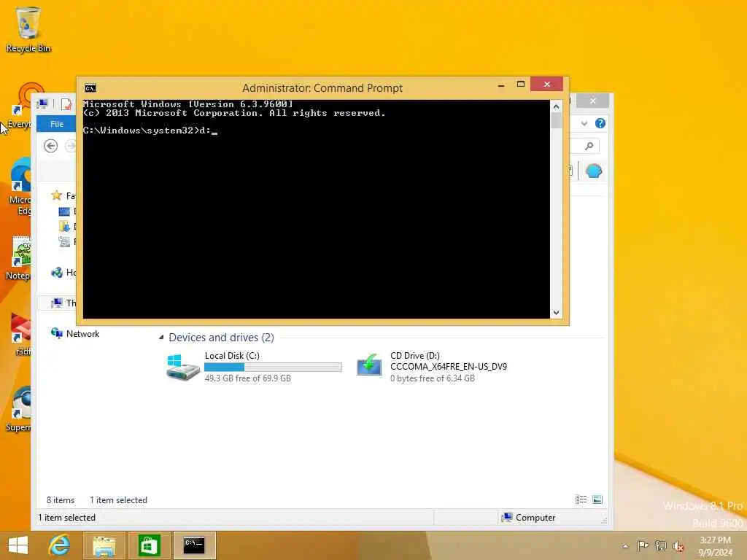Click the Command Prompt title bar system icon
This screenshot has height=560, width=747.
(90, 88)
